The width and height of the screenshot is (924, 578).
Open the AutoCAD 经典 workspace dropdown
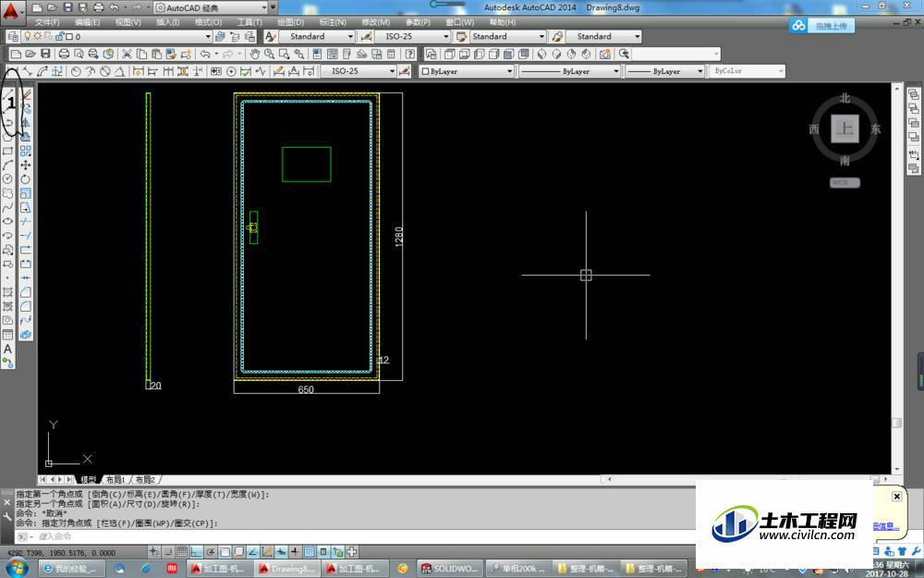[x=264, y=7]
